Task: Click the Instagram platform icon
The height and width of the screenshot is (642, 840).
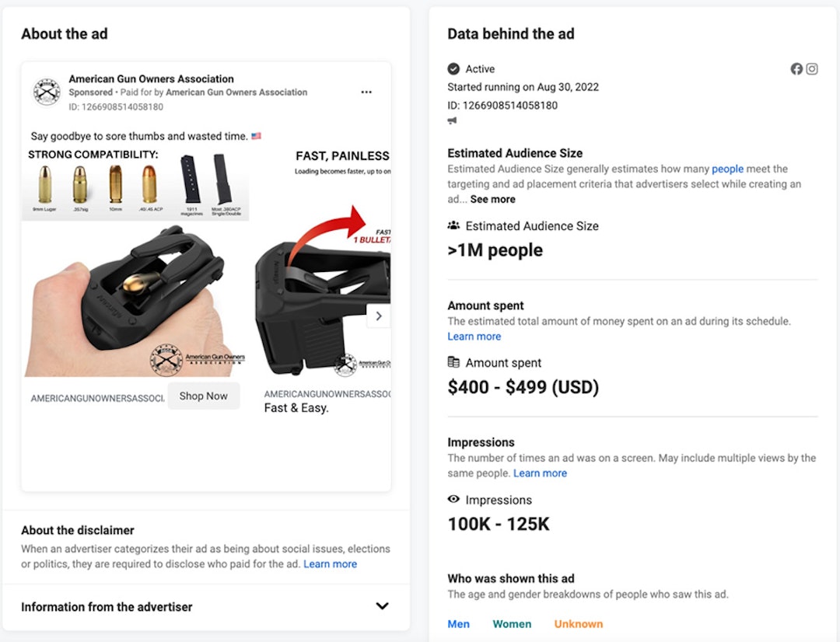Action: pos(812,68)
